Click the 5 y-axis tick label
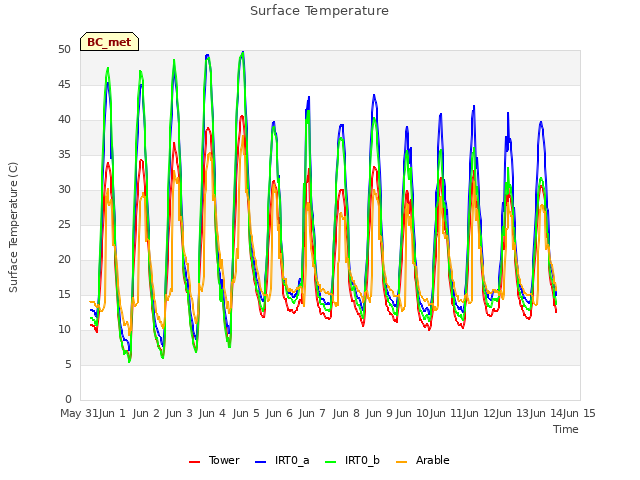The image size is (640, 480). click(x=68, y=364)
